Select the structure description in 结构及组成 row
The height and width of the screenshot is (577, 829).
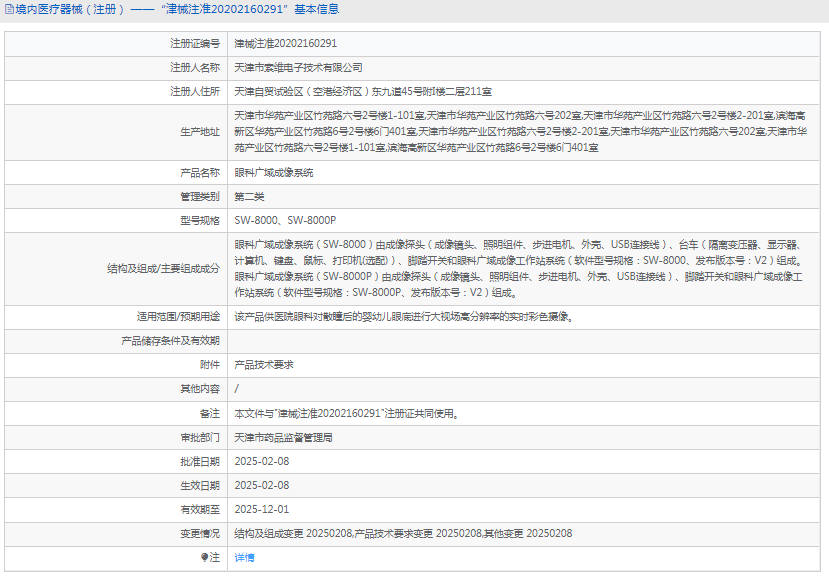coord(519,269)
